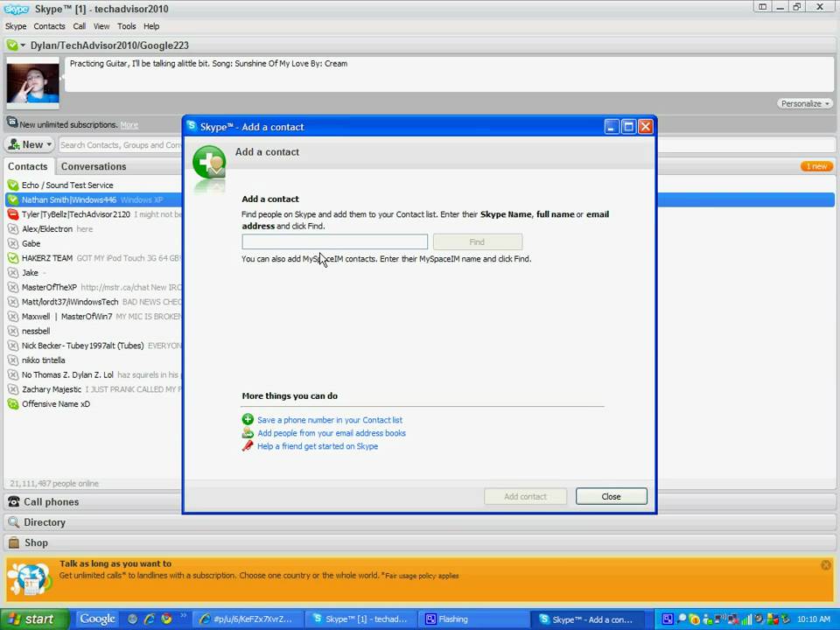
Task: Open the Contacts menu
Action: 49,26
